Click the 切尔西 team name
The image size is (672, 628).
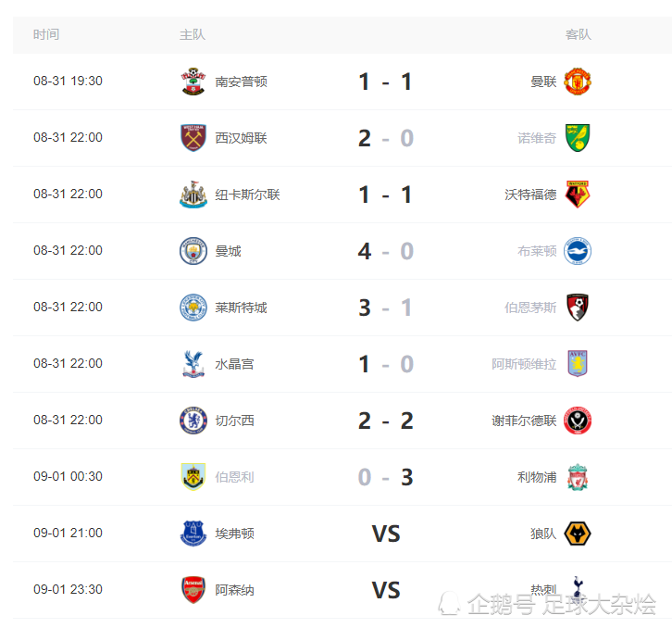pos(234,421)
